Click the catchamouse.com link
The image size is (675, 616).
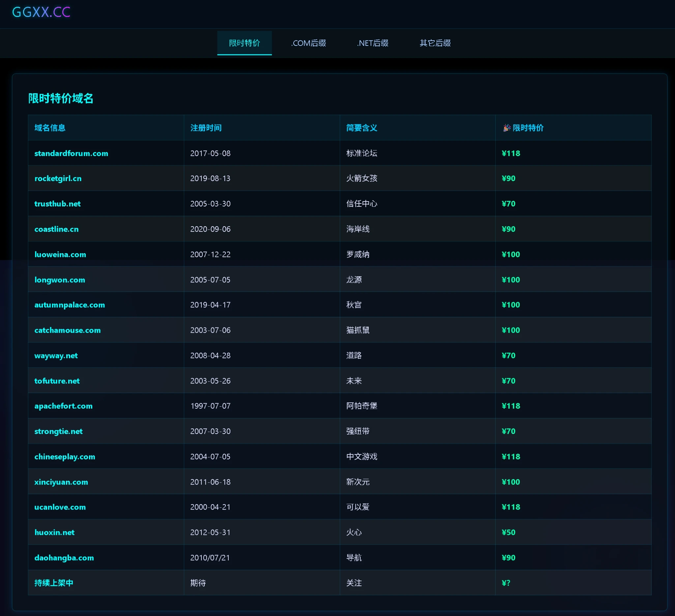(67, 330)
